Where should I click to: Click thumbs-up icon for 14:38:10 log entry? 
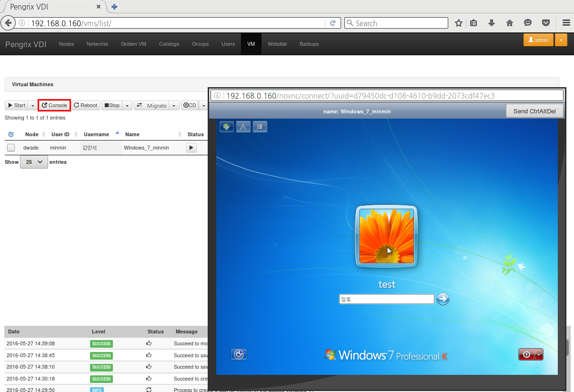point(149,366)
